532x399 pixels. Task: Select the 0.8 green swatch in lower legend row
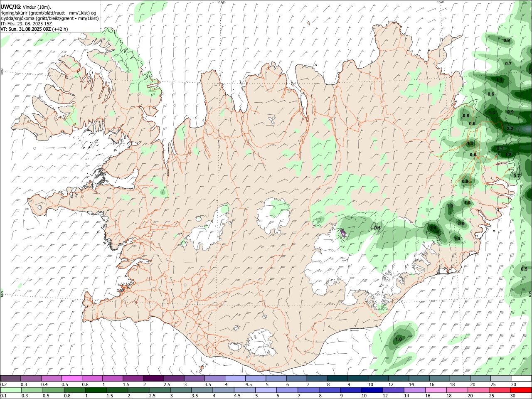point(74,390)
